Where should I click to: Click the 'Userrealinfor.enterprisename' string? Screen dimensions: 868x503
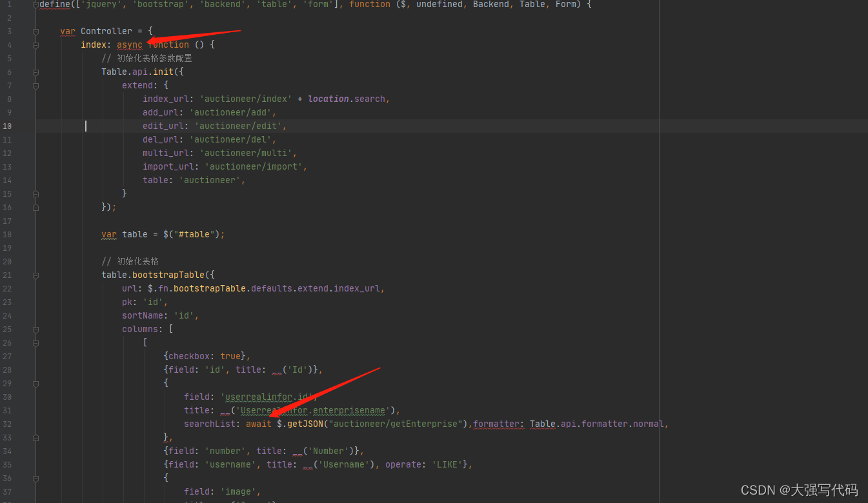point(313,410)
